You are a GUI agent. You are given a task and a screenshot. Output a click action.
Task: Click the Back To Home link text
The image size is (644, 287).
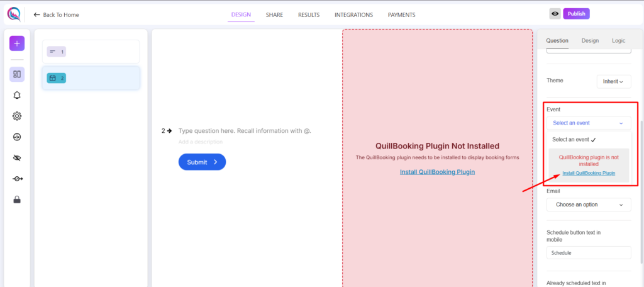point(61,15)
